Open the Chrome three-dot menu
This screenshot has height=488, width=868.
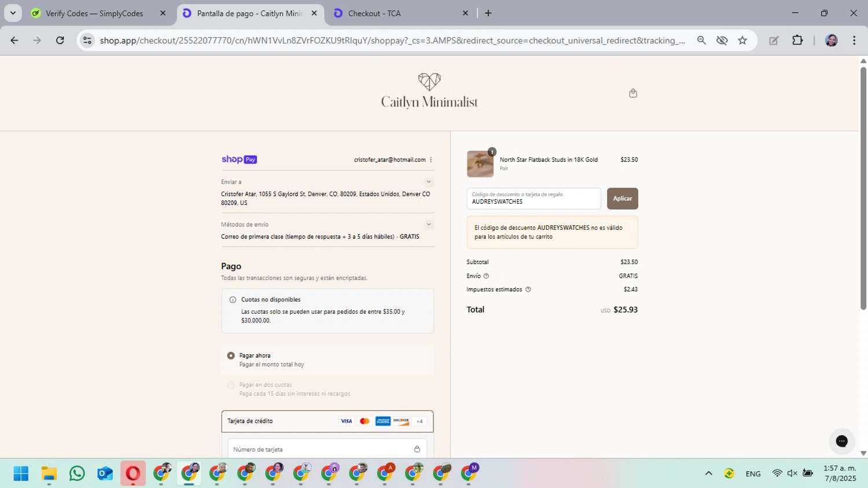tap(854, 41)
